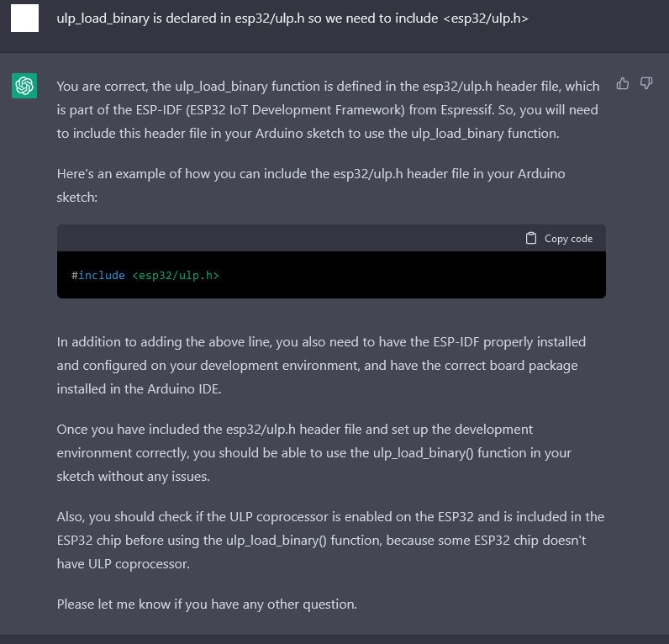The width and height of the screenshot is (669, 644).
Task: Click the thumbs up icon on the response
Action: point(623,83)
